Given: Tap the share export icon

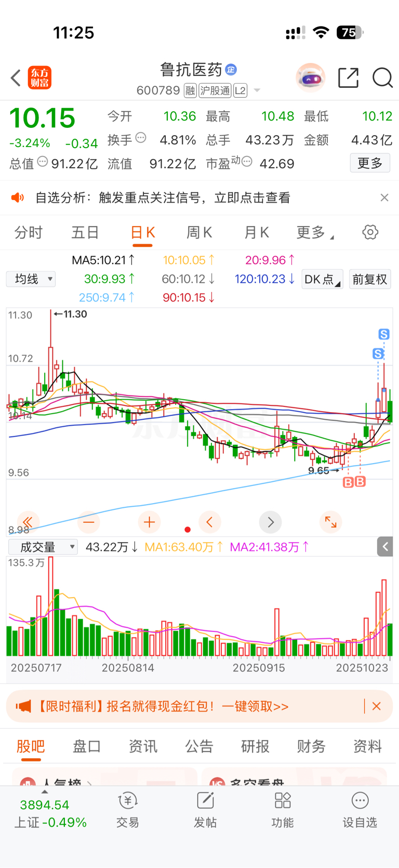Looking at the screenshot, I should click(348, 78).
